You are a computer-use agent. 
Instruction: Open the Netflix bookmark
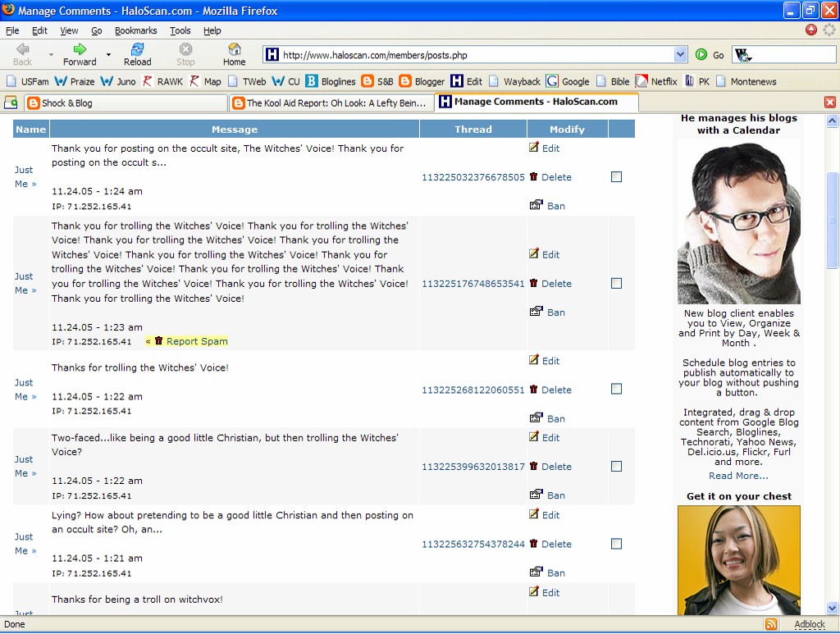point(656,81)
